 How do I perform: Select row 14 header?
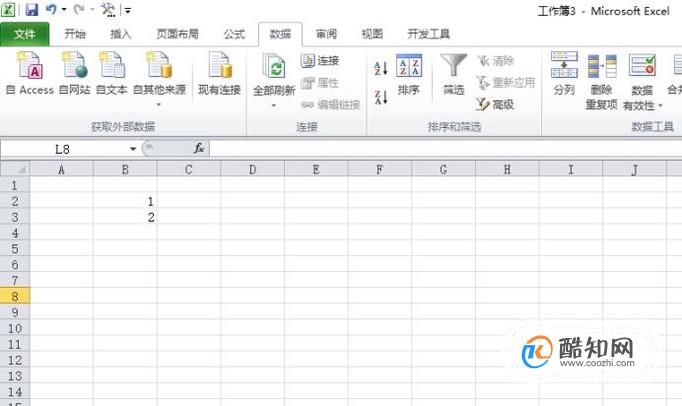[x=15, y=392]
